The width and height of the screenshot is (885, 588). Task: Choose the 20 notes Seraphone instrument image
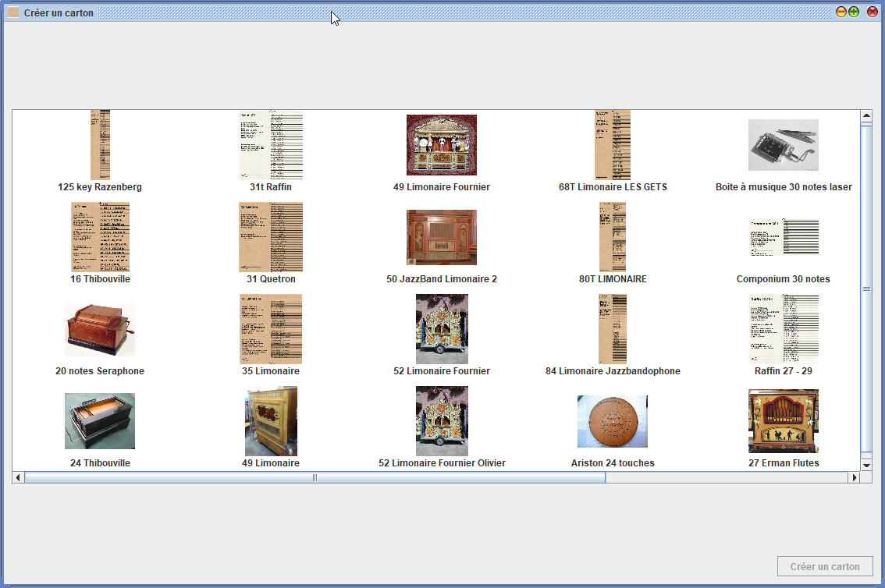pyautogui.click(x=100, y=329)
